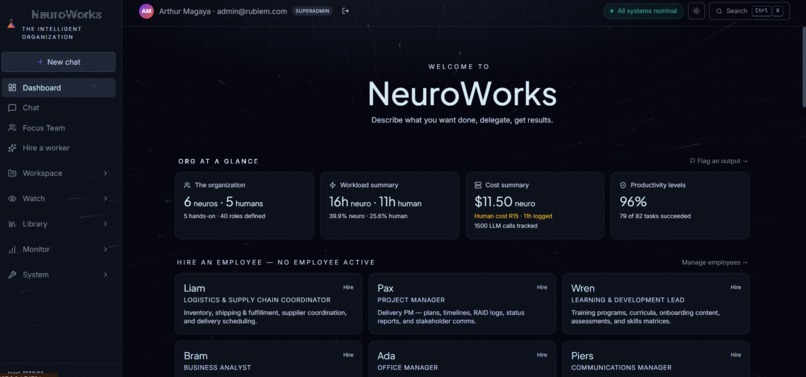The image size is (806, 377).
Task: Click the AM user avatar
Action: point(146,11)
